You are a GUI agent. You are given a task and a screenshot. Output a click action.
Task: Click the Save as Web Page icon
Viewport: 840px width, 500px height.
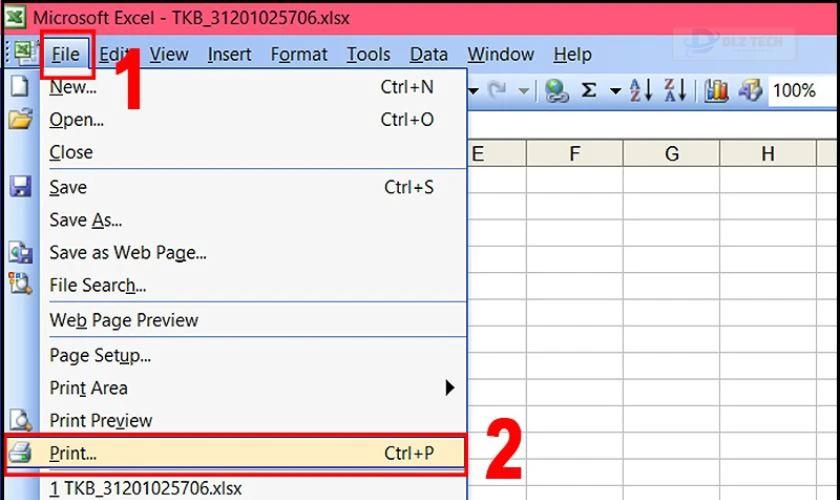click(x=20, y=252)
